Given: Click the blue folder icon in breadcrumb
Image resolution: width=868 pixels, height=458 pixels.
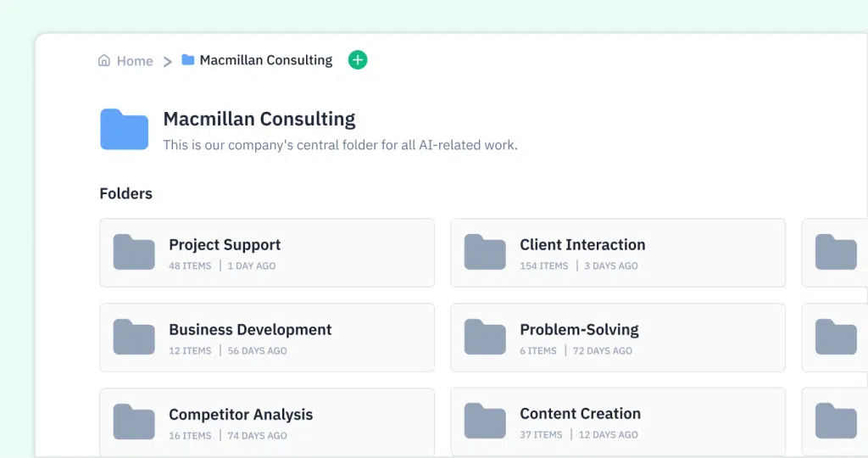Looking at the screenshot, I should click(188, 59).
